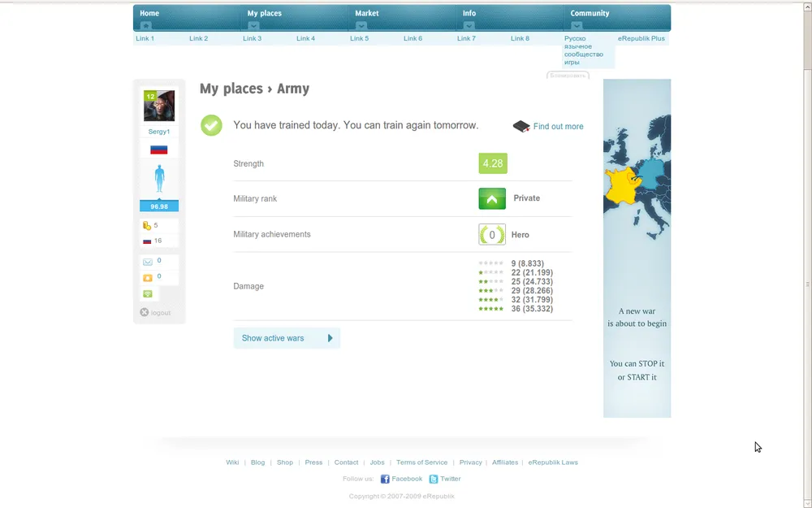Click the Hero achievement laurel badge
This screenshot has height=508, width=812.
(492, 235)
